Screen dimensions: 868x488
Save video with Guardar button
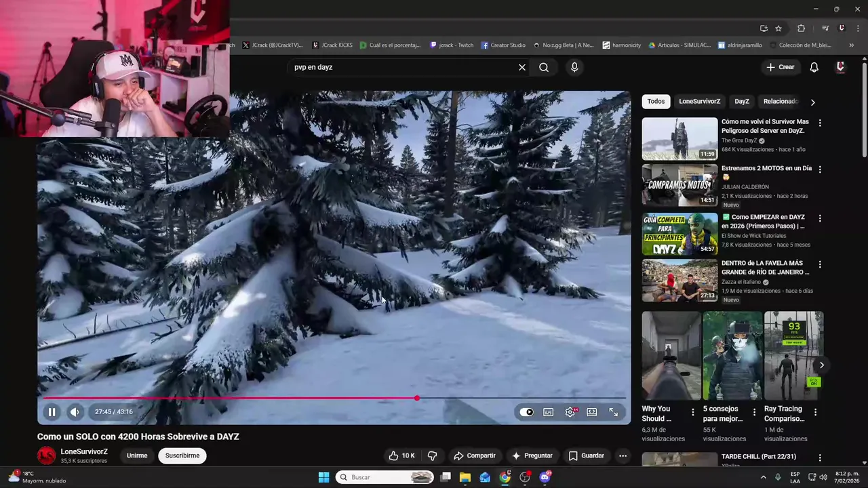coord(586,456)
